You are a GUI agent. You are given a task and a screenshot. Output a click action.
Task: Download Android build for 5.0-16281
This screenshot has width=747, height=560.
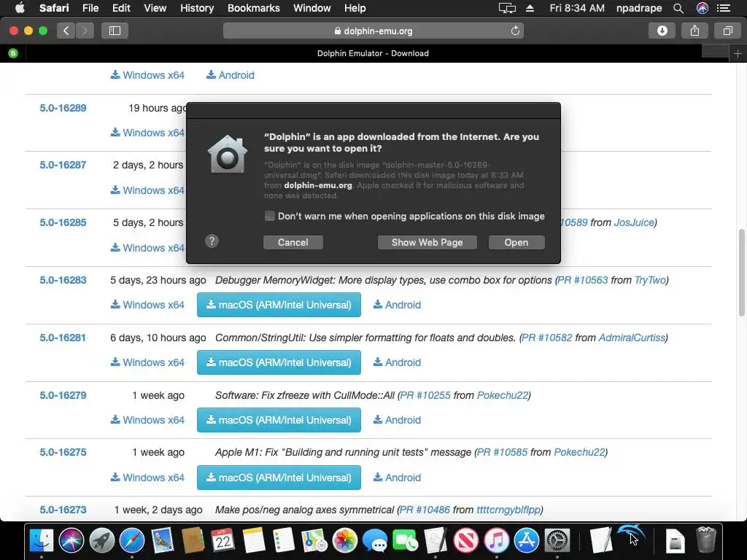point(397,362)
